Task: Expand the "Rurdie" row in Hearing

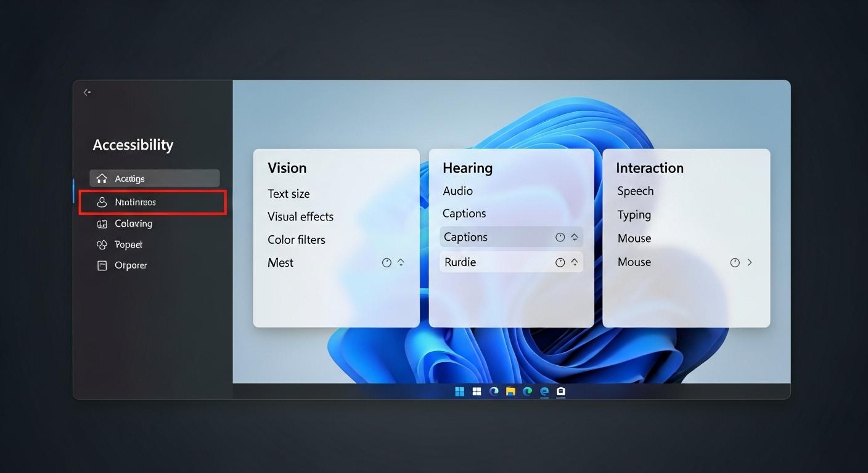Action: (x=574, y=262)
